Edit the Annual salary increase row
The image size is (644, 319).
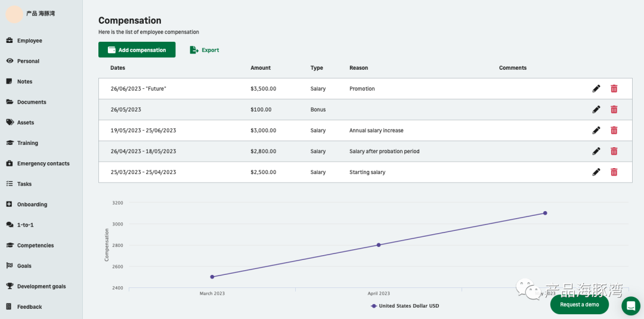(x=596, y=131)
